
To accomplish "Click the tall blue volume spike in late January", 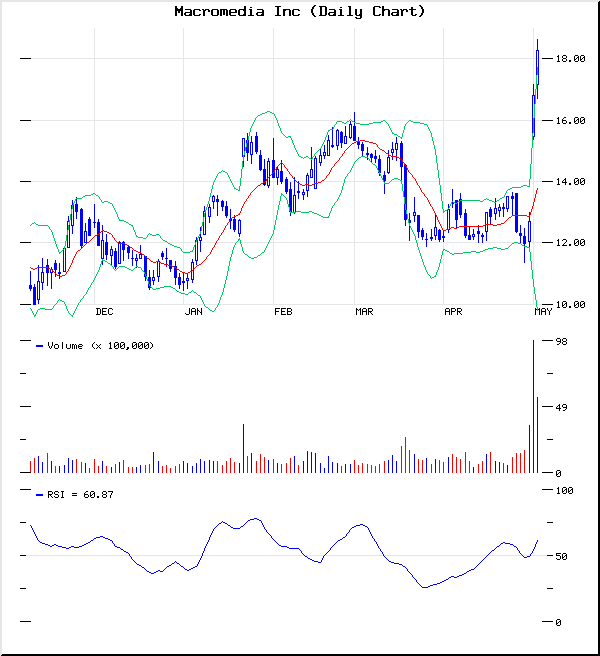I will coord(244,448).
